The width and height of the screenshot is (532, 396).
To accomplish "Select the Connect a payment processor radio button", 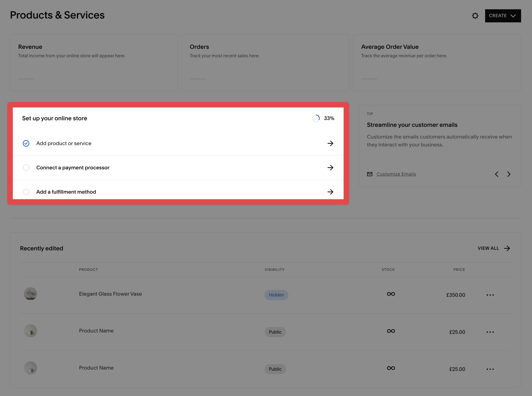I will click(26, 167).
